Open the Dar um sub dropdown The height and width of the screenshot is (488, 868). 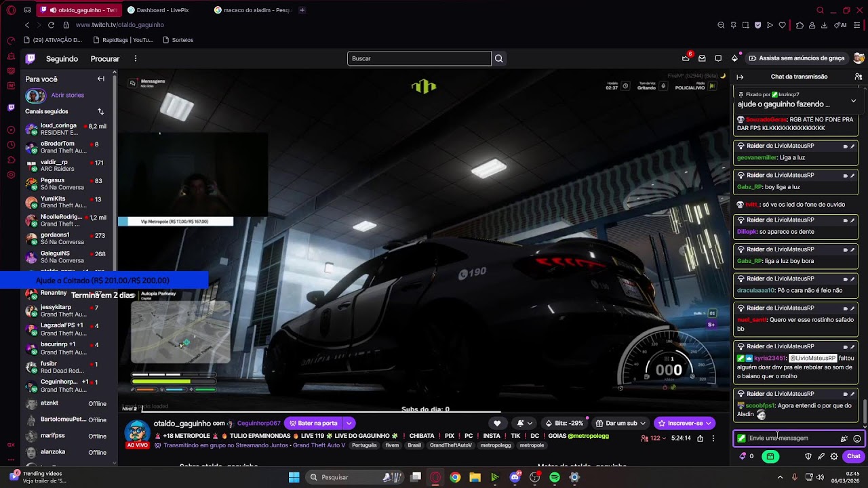coord(620,424)
